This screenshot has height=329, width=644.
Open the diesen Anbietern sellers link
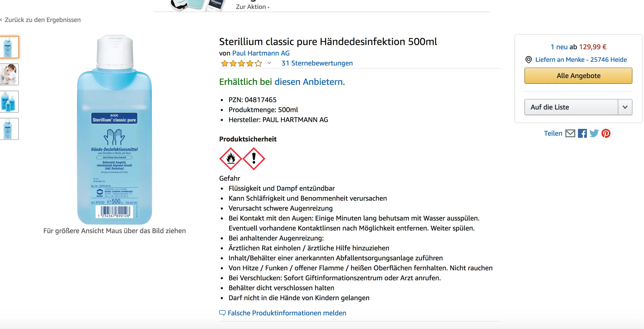(x=310, y=82)
